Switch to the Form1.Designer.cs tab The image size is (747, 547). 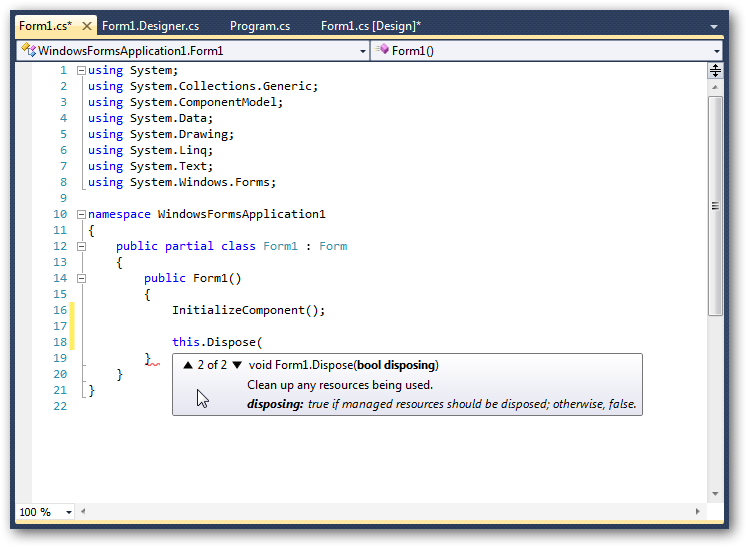tap(151, 26)
